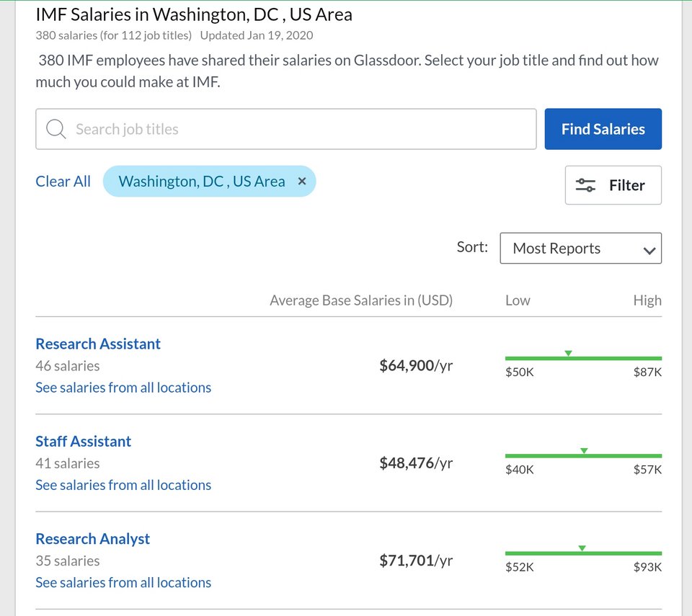Open the Most Reports sort dropdown
Image resolution: width=692 pixels, height=616 pixels.
(x=580, y=248)
